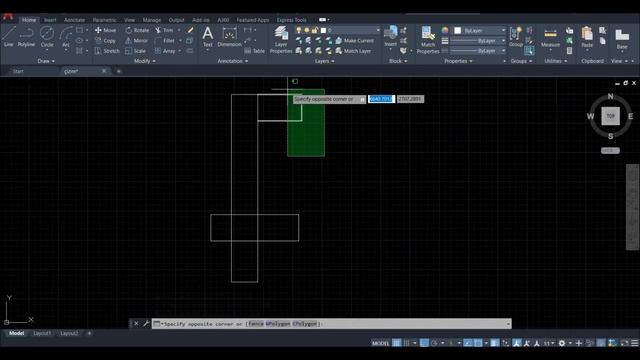Click the Erase pencil icon
Image resolution: width=640 pixels, height=360 pixels.
tap(190, 30)
